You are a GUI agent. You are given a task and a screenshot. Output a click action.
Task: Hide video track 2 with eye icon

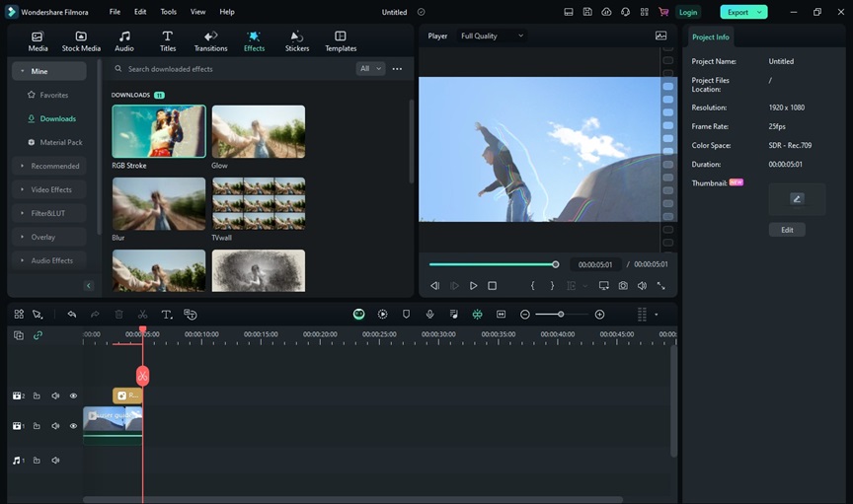pos(73,396)
